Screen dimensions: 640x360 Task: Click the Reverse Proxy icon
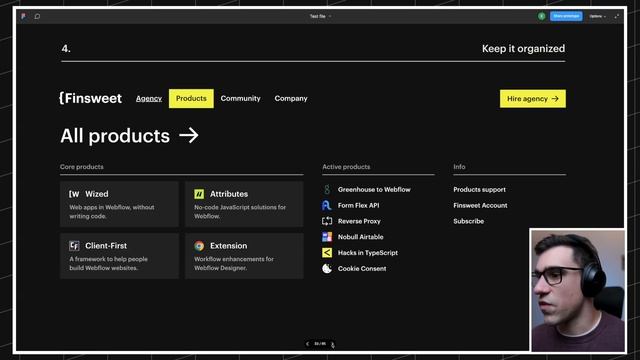(327, 221)
